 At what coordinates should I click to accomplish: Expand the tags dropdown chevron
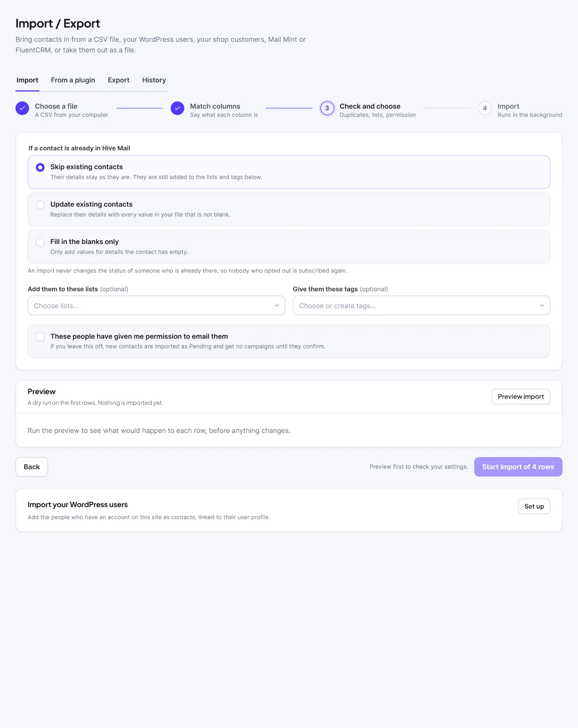pos(542,305)
